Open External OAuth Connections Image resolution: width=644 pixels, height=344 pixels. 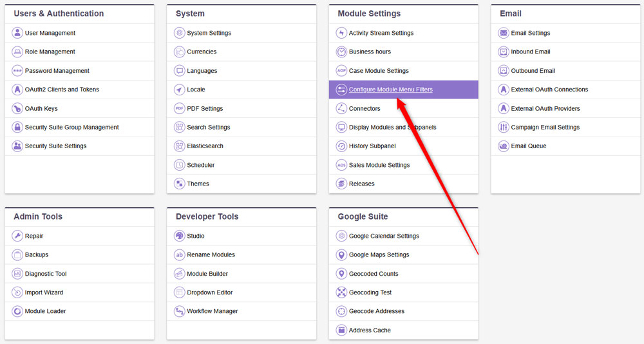pos(549,90)
